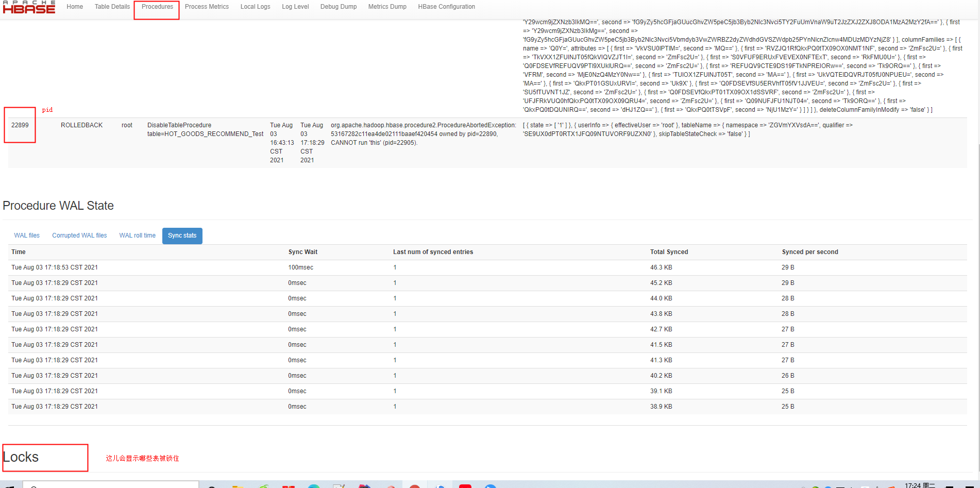980x488 pixels.
Task: Open Log Level page
Action: point(295,7)
